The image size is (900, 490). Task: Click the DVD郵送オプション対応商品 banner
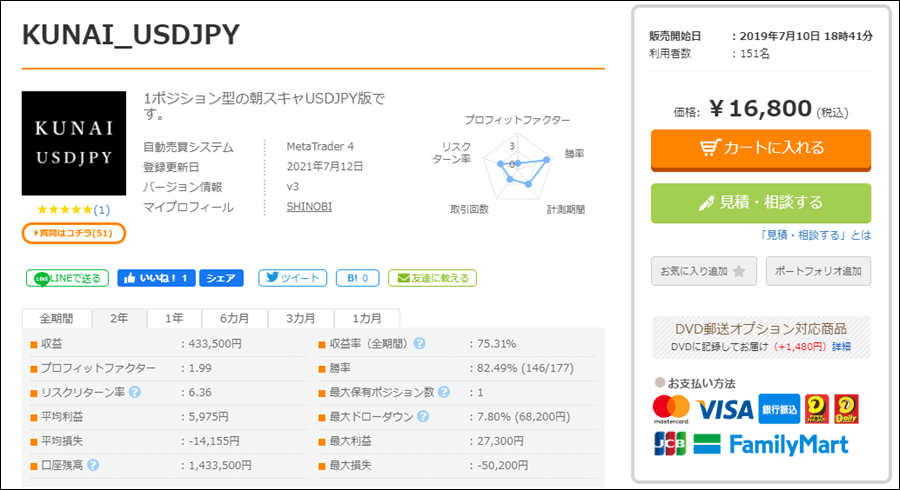(x=761, y=337)
